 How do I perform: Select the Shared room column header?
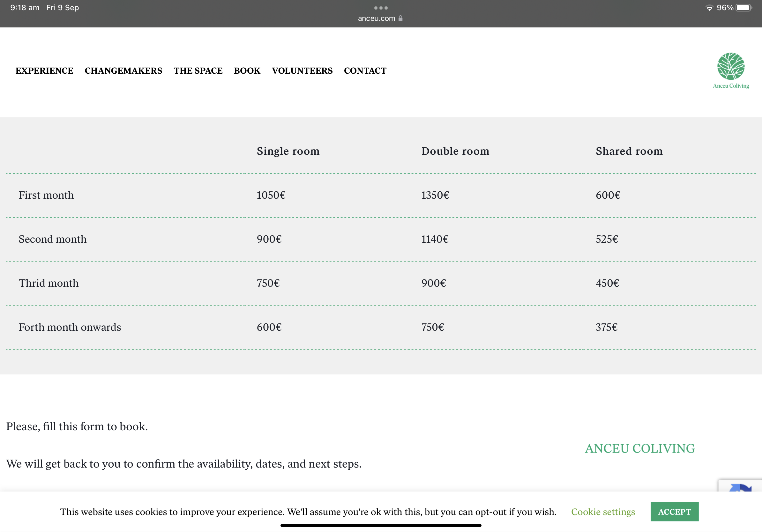pos(629,151)
